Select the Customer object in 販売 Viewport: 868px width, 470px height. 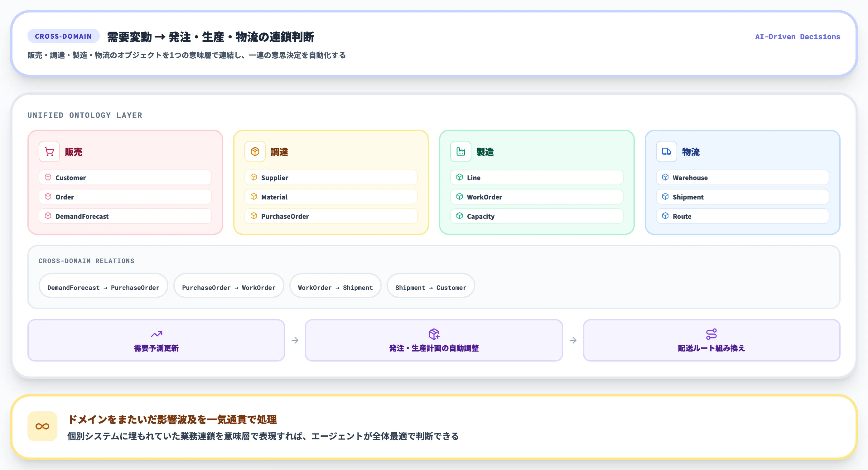tap(125, 177)
